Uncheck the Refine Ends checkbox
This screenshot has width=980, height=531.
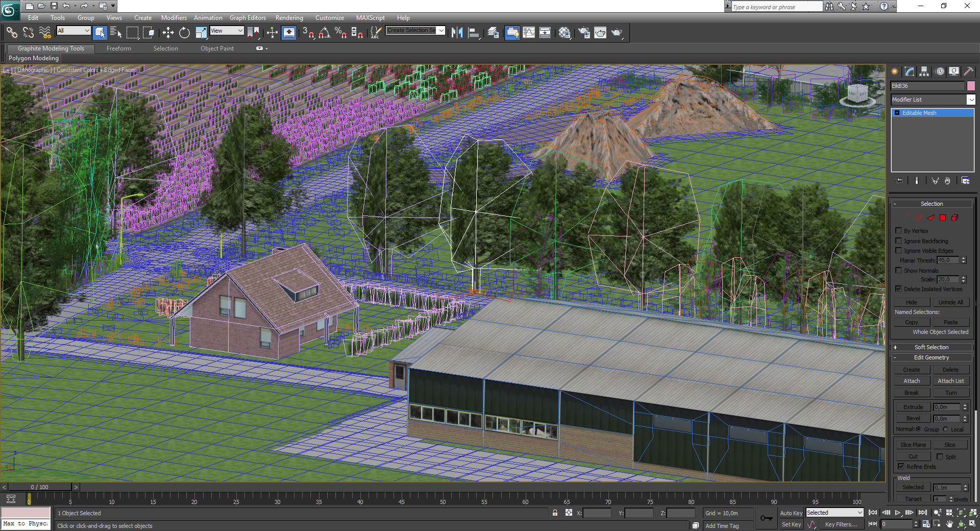(901, 466)
